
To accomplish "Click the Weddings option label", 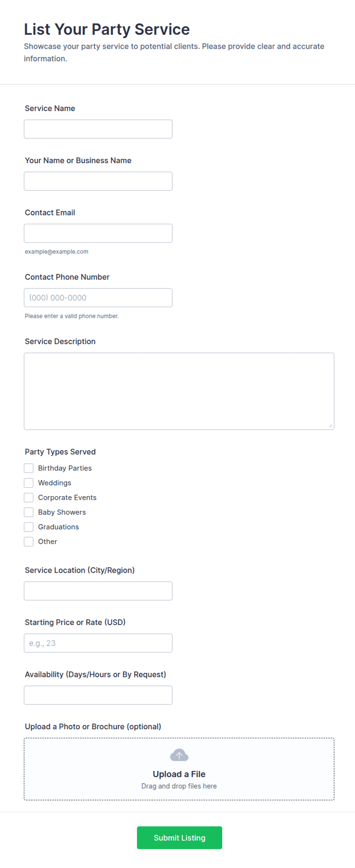I will (x=55, y=483).
